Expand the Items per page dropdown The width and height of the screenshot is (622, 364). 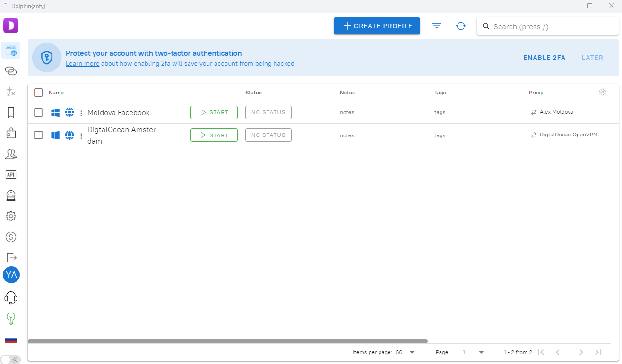pyautogui.click(x=406, y=352)
